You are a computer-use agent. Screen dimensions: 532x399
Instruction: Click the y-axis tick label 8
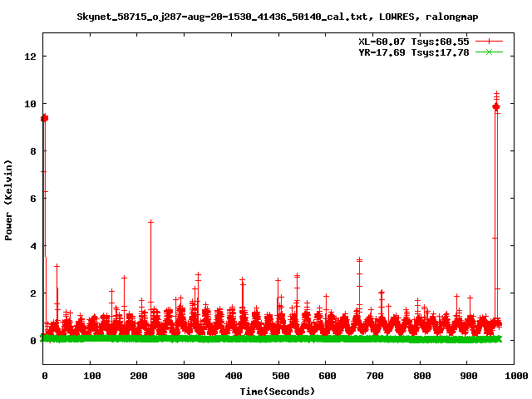(x=33, y=151)
